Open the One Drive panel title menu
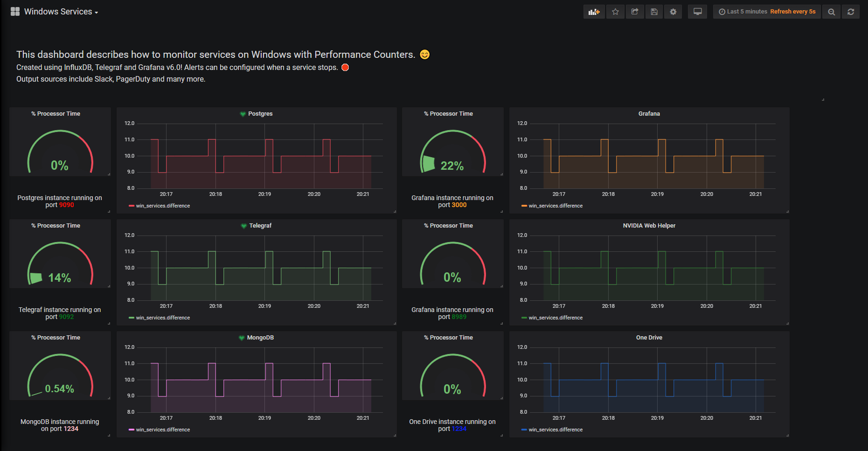This screenshot has height=451, width=868. tap(649, 338)
